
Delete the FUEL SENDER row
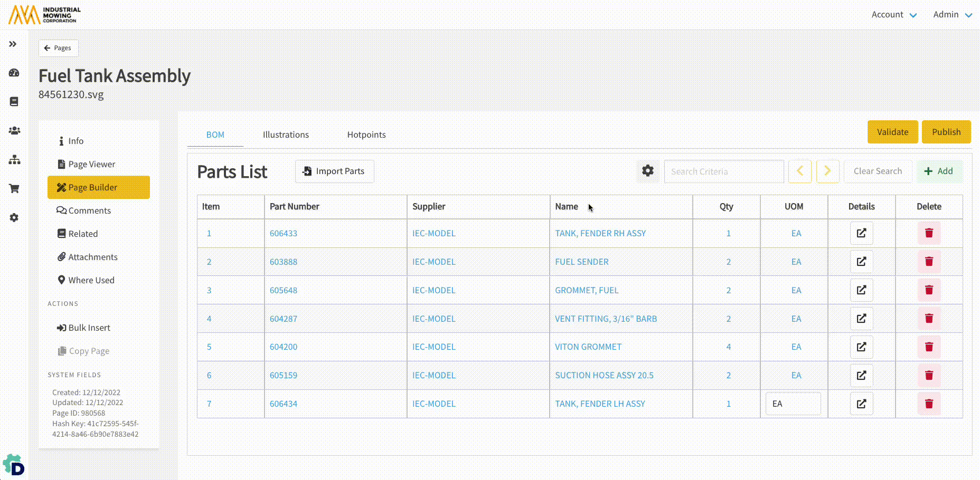tap(929, 262)
